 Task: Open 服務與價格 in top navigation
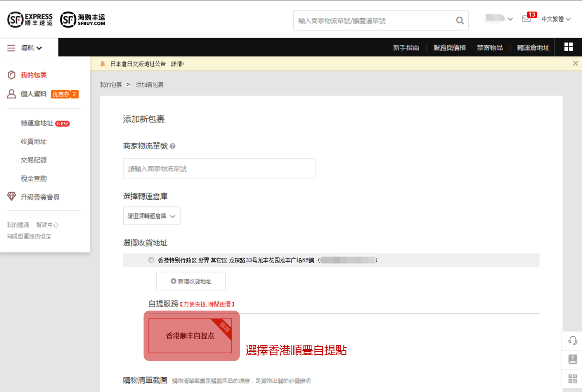coord(449,48)
